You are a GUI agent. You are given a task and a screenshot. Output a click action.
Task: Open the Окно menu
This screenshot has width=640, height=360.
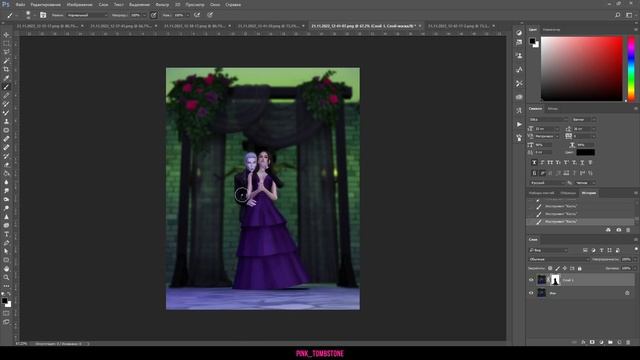click(215, 4)
